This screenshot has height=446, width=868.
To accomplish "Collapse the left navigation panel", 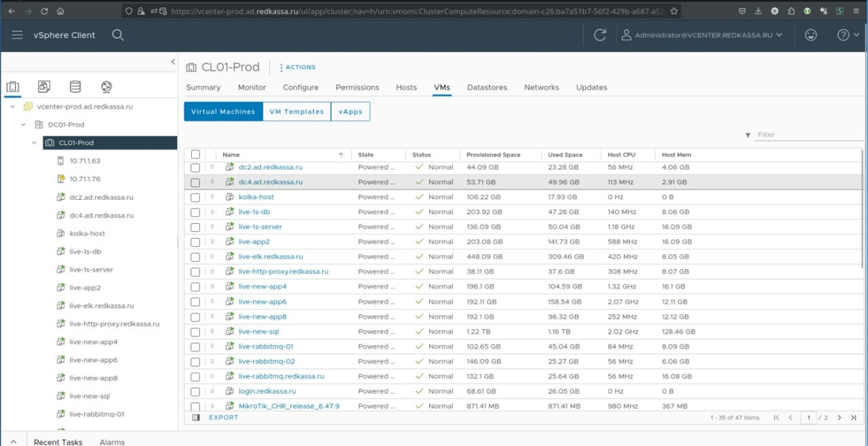I will click(x=173, y=62).
